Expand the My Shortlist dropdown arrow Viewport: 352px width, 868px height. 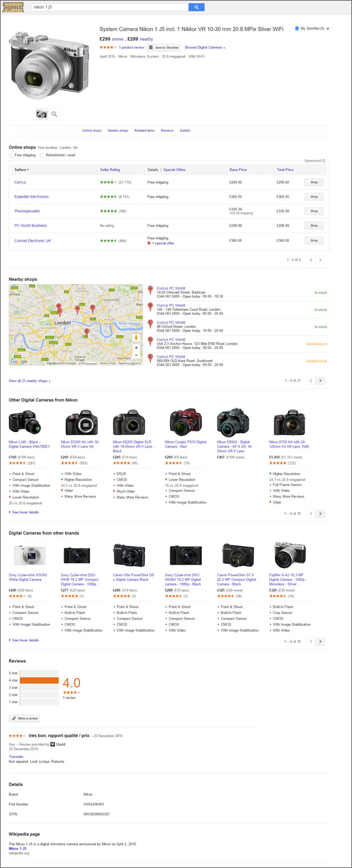[x=328, y=28]
